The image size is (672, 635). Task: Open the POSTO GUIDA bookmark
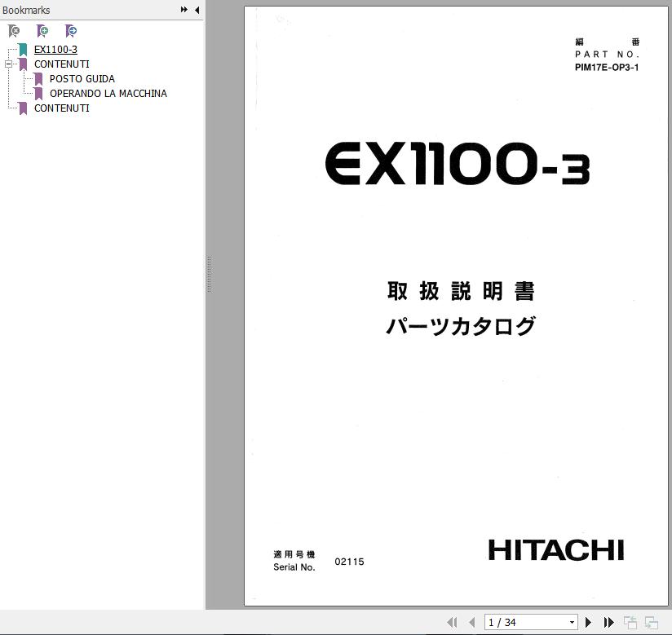[82, 79]
